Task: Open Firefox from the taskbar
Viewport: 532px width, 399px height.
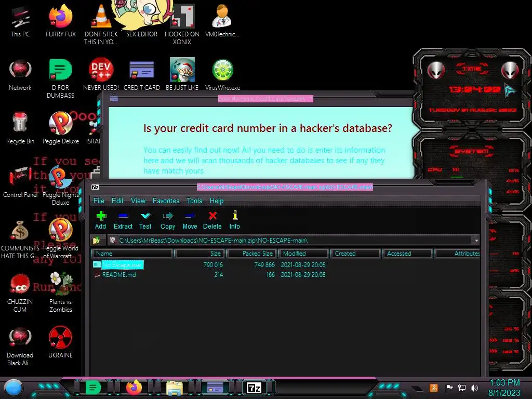Action: (x=134, y=388)
